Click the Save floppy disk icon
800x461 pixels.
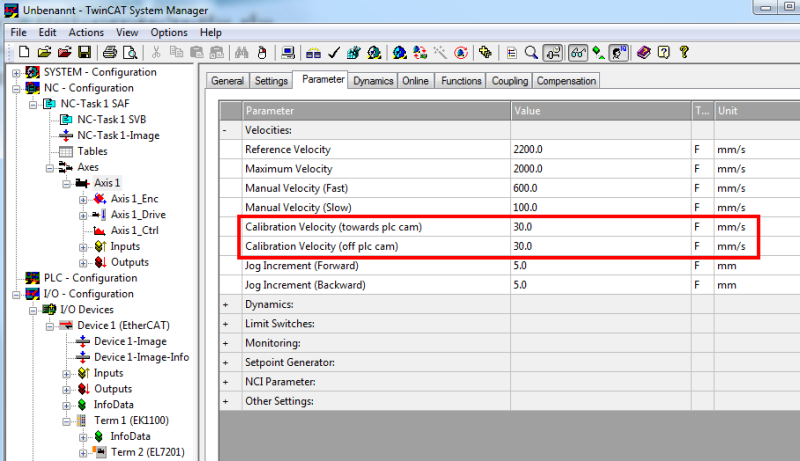tap(84, 52)
